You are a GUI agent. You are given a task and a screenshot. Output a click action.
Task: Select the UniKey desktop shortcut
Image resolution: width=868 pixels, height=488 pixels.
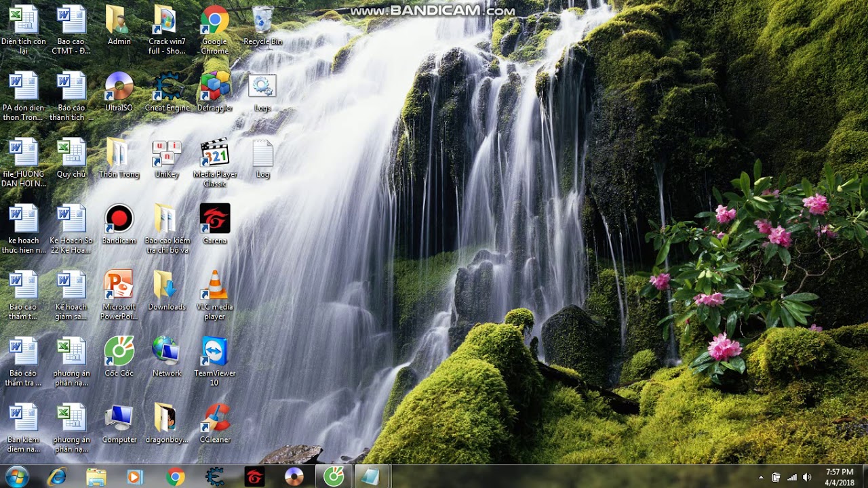(167, 159)
